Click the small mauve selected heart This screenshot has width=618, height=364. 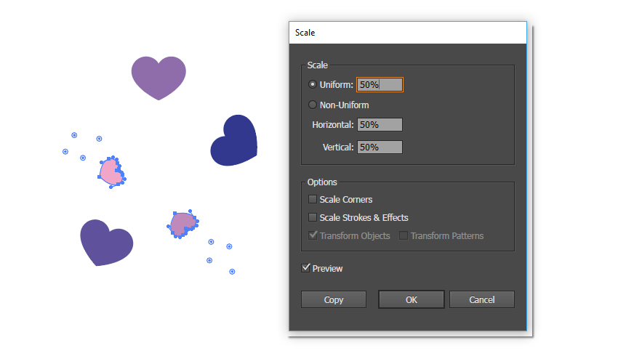(x=183, y=224)
